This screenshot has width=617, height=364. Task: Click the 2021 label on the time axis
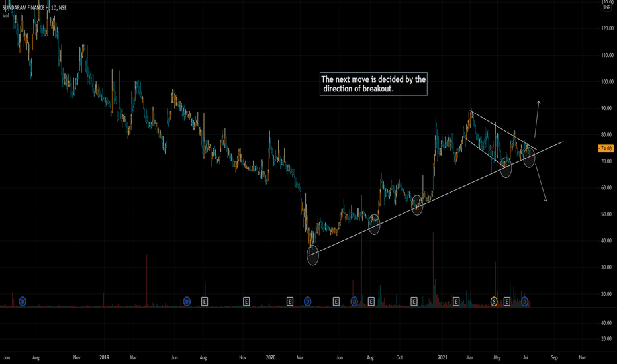(442, 357)
